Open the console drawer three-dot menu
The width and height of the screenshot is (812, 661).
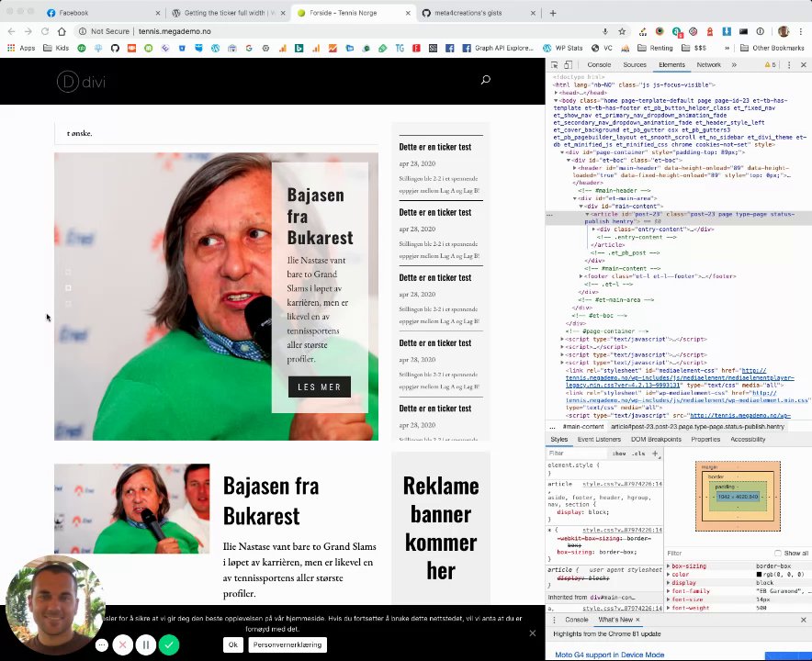(x=554, y=620)
